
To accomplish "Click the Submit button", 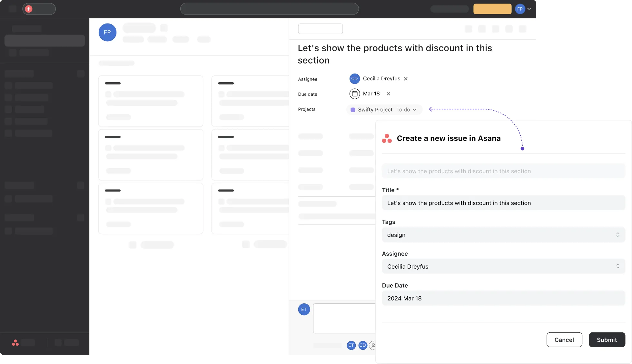I will (607, 339).
